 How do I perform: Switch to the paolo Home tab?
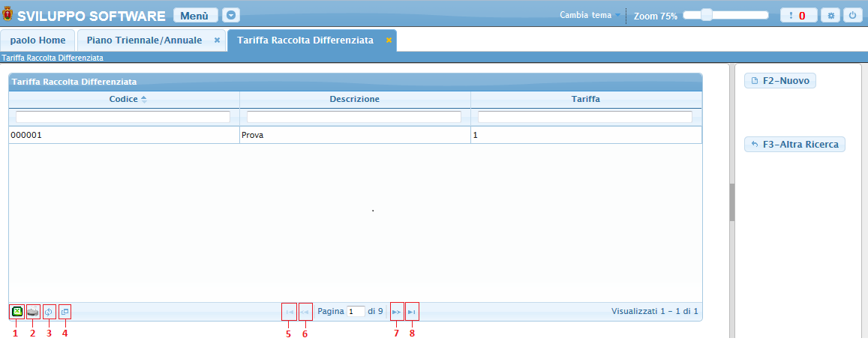pos(38,40)
